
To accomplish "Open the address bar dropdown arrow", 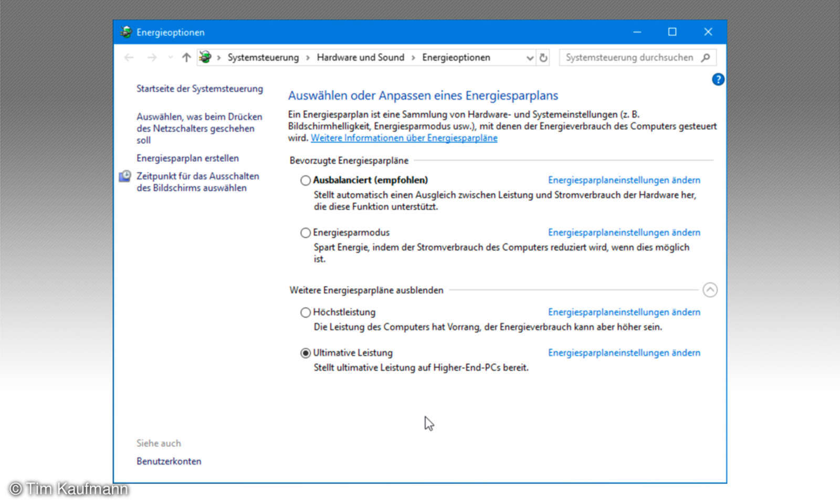I will [x=530, y=58].
